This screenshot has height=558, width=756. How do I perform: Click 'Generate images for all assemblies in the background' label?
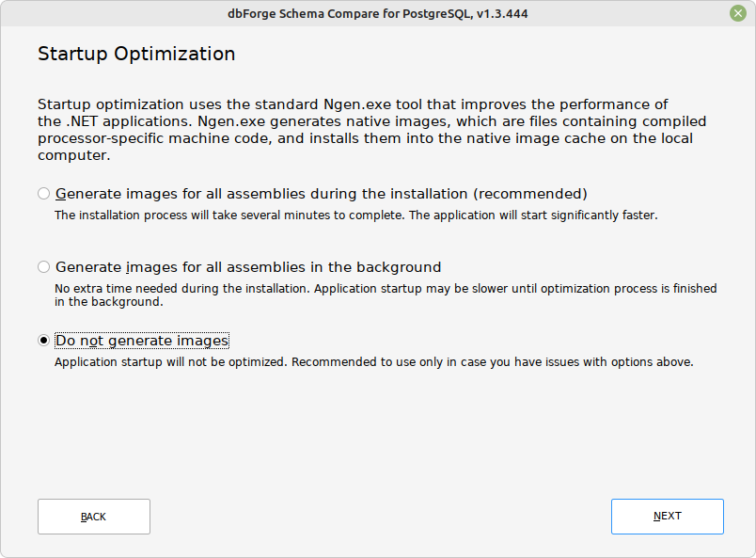pos(248,267)
